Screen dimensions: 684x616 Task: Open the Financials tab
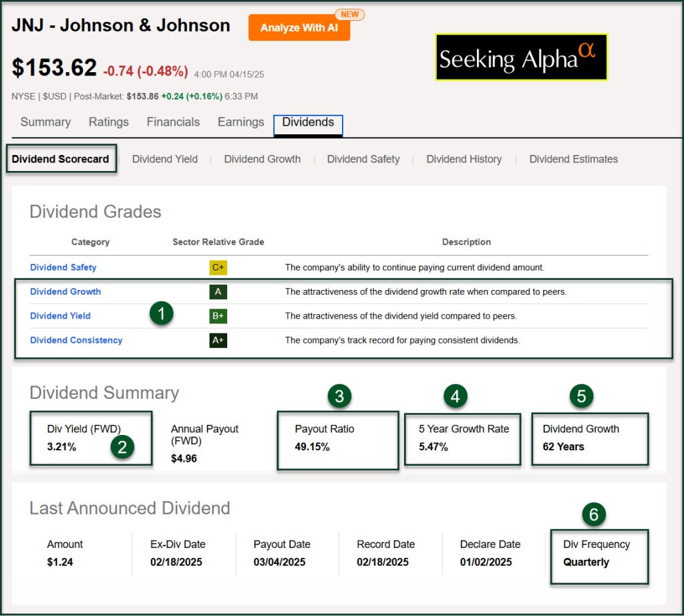173,122
